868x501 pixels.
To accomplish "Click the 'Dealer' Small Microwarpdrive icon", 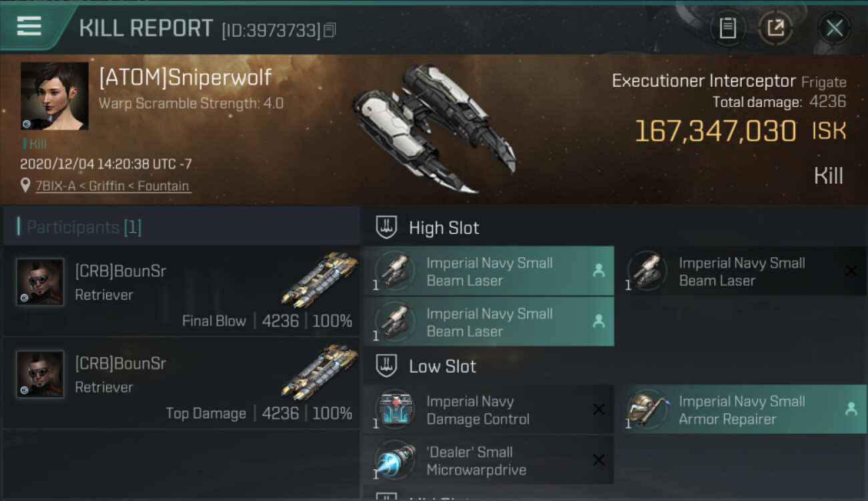I will (x=395, y=461).
